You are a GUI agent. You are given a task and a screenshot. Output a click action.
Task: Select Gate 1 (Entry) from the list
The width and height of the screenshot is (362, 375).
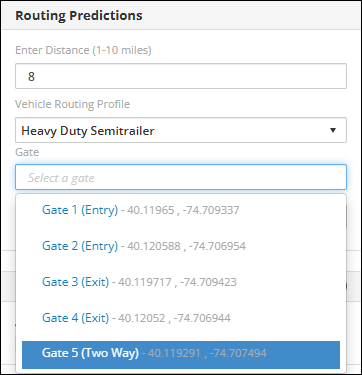(x=181, y=210)
